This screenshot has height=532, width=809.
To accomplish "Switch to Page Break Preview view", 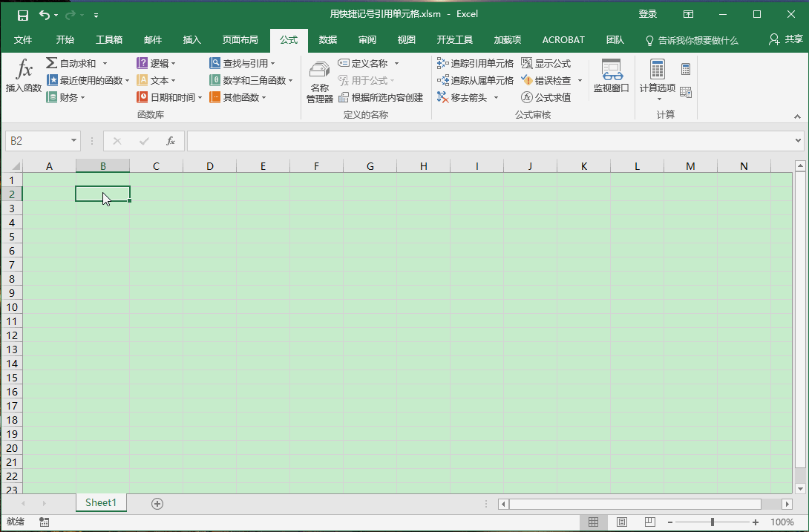I will coord(649,522).
